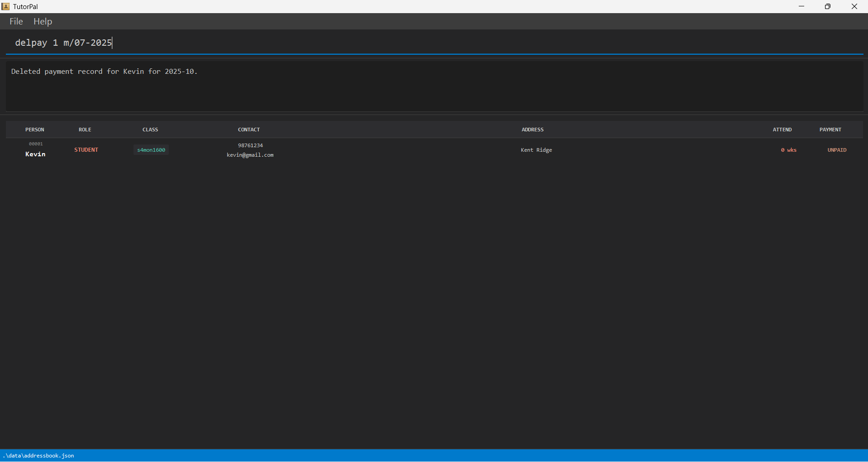
Task: Click the phone number 98761234
Action: click(x=250, y=145)
